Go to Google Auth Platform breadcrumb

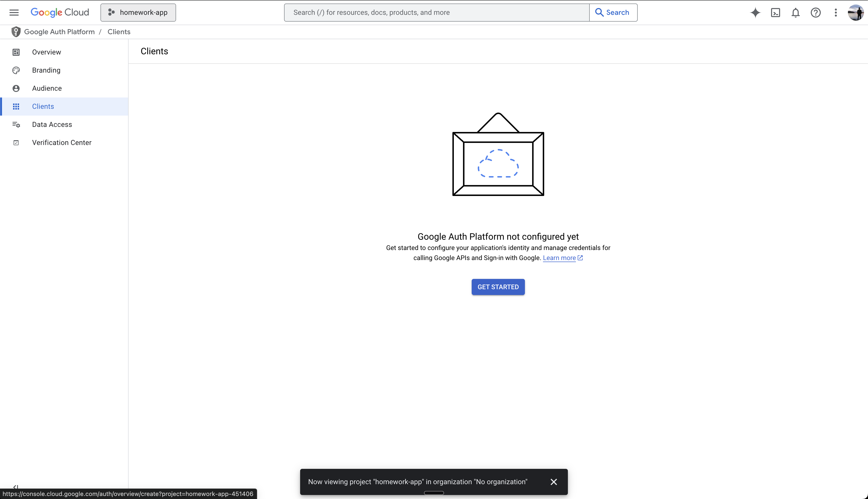(59, 32)
